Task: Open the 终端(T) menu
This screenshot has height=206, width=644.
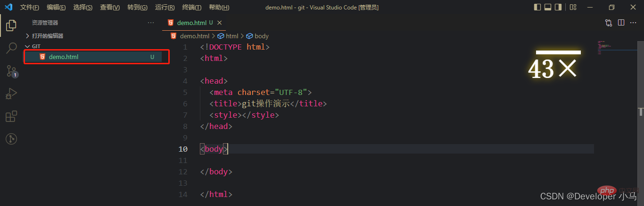Action: (x=191, y=8)
